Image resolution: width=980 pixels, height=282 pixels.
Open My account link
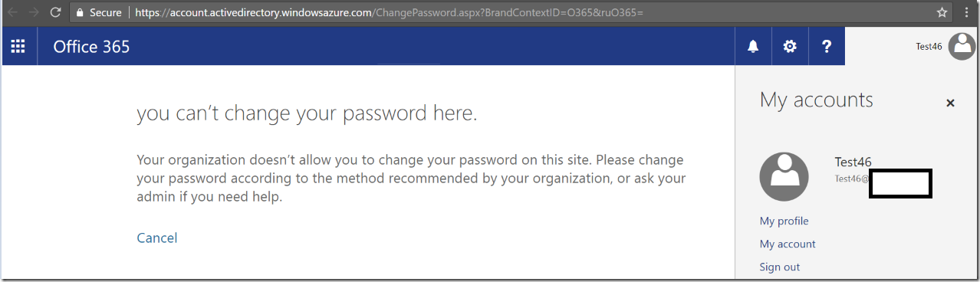click(788, 244)
